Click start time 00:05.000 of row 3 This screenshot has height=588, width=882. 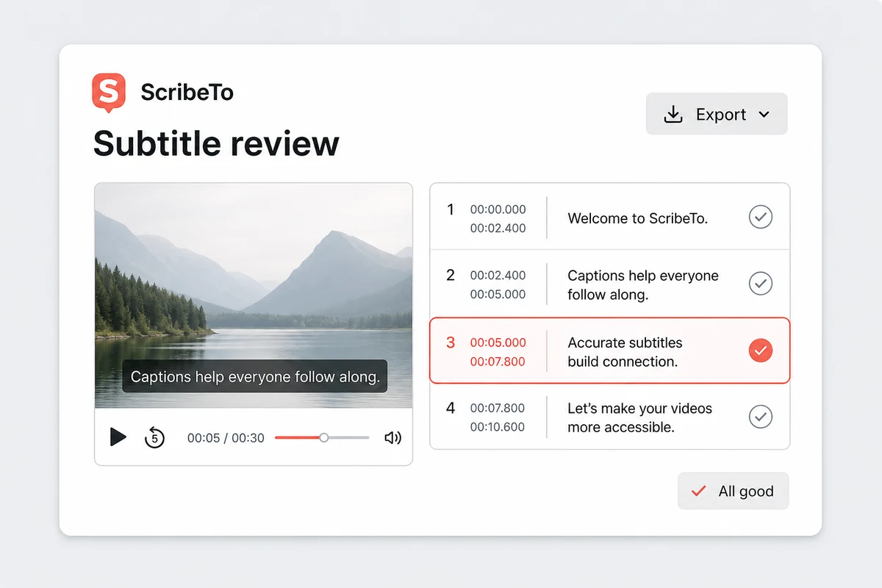[498, 343]
